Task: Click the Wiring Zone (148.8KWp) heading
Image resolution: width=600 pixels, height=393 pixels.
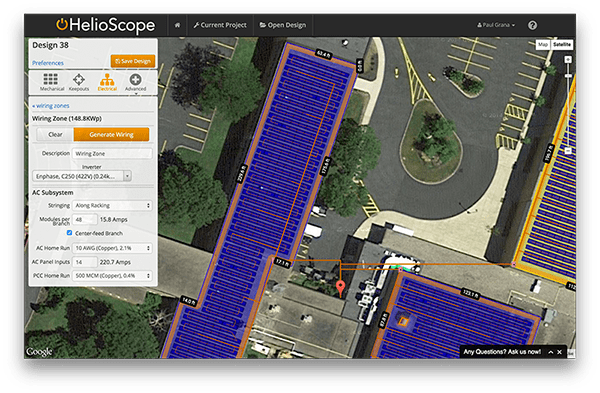Action: click(x=67, y=119)
